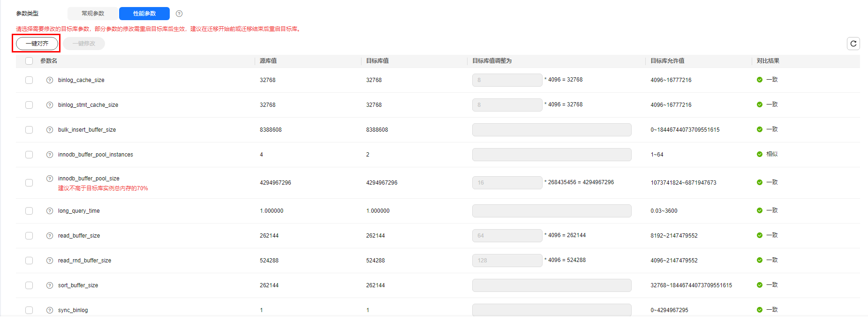Click target value input for innodb_buffer_pool_instances
Viewport: 868px width, 321px height.
tap(551, 155)
